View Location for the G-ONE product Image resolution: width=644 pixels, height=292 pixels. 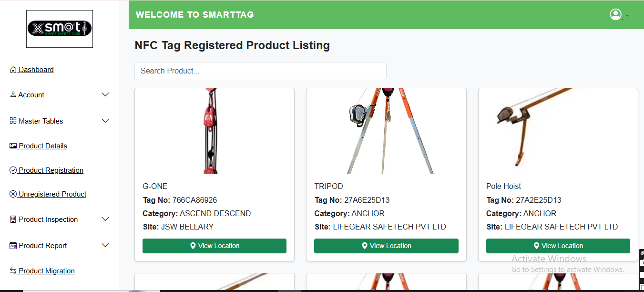(x=215, y=246)
